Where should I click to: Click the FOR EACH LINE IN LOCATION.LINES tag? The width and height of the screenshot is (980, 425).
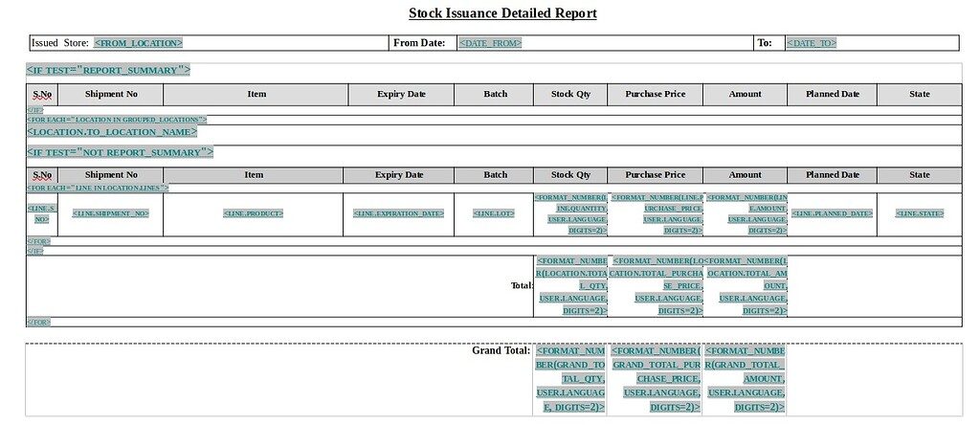[x=98, y=188]
